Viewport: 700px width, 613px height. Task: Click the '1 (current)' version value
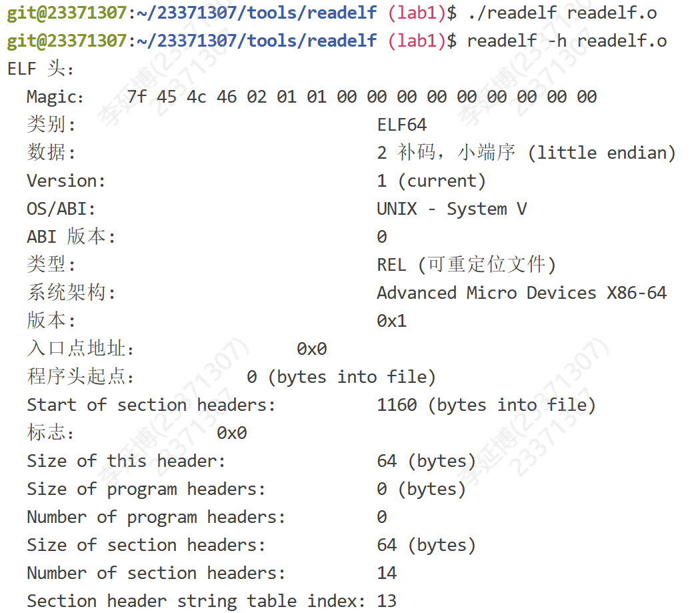point(431,181)
